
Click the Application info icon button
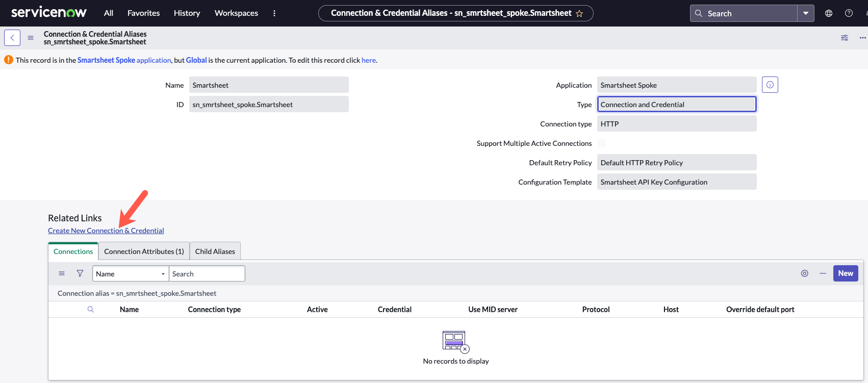click(770, 85)
